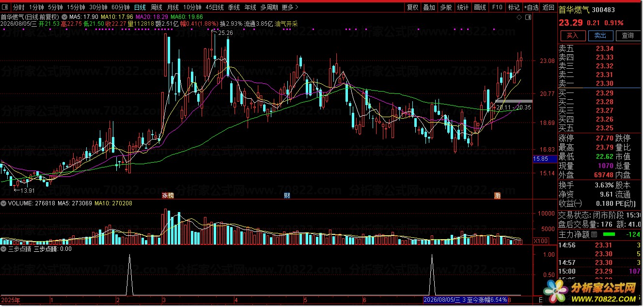Click the 买一 price 23.29 row
This screenshot has width=644, height=307.
click(600, 93)
